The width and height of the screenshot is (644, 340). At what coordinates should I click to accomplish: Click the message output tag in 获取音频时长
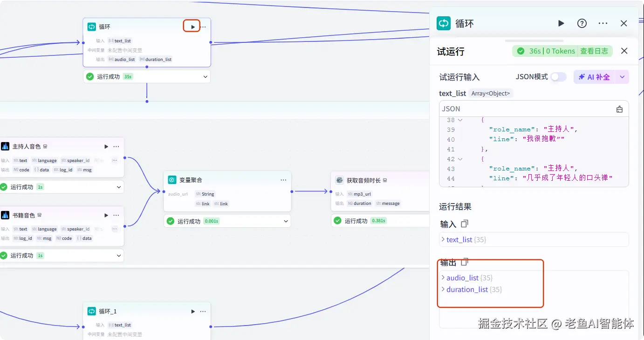point(388,203)
